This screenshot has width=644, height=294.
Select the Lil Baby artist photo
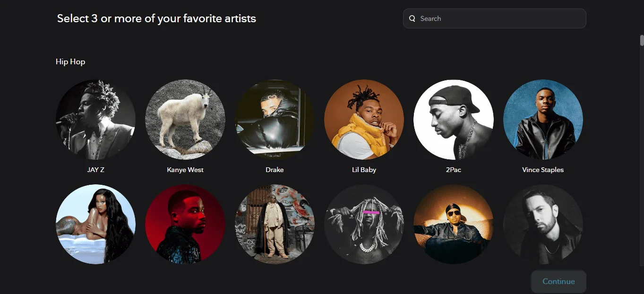[x=364, y=119]
